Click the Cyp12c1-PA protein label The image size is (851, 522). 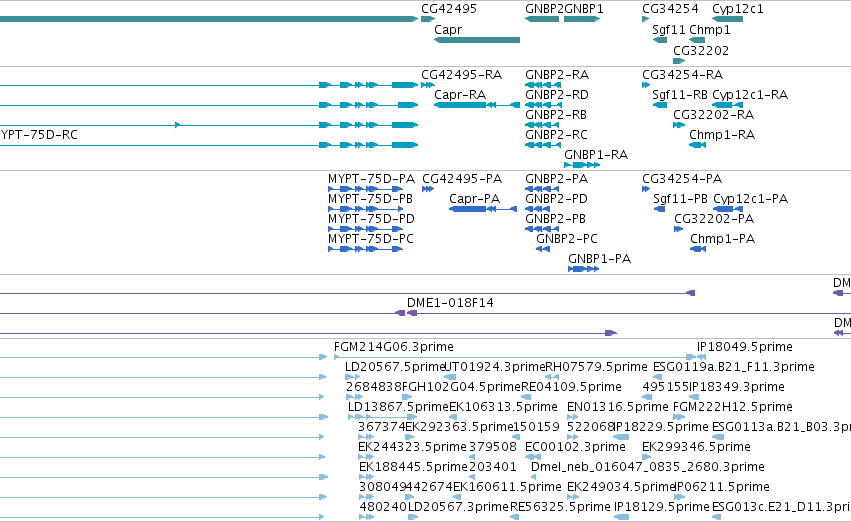tap(751, 199)
